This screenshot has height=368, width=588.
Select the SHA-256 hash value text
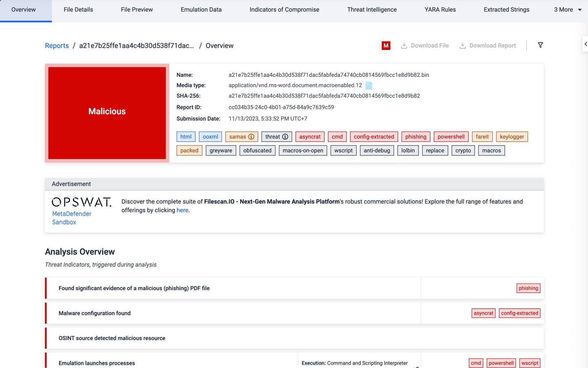pos(324,95)
